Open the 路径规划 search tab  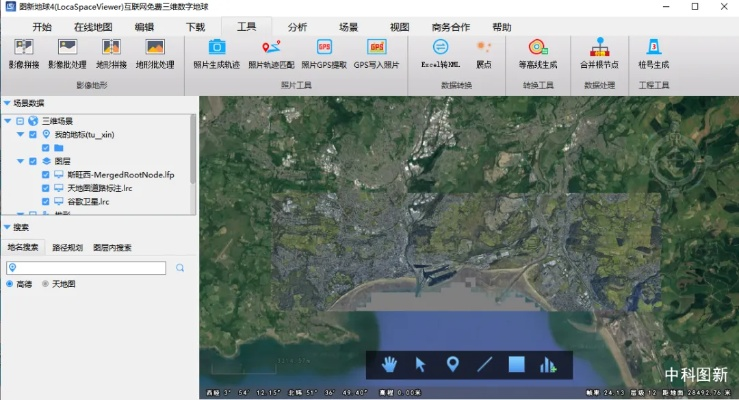pos(67,247)
